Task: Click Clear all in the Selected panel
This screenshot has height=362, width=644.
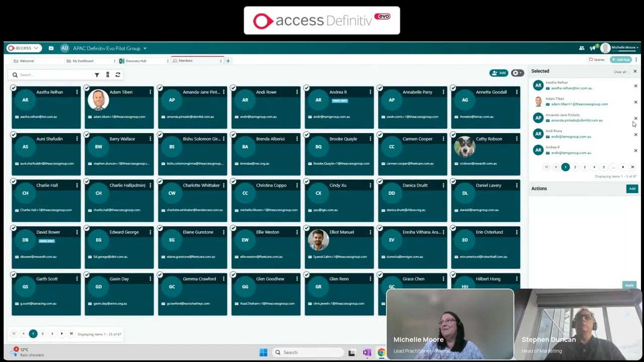Action: [620, 72]
